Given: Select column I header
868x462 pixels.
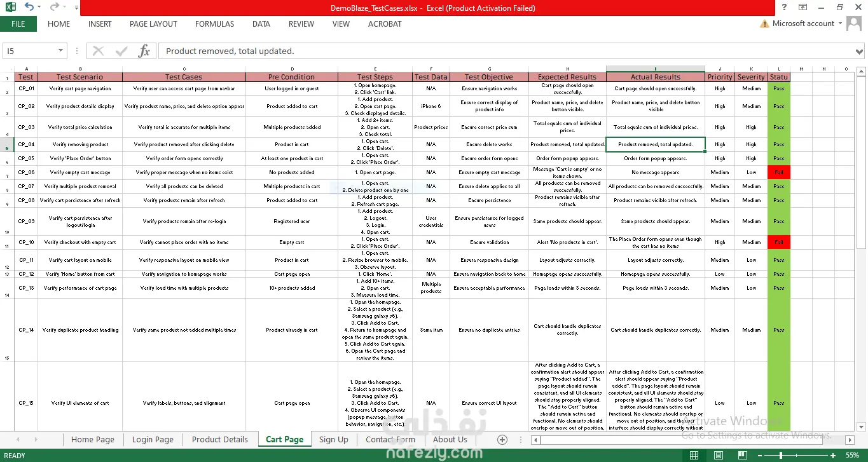Looking at the screenshot, I should 655,69.
